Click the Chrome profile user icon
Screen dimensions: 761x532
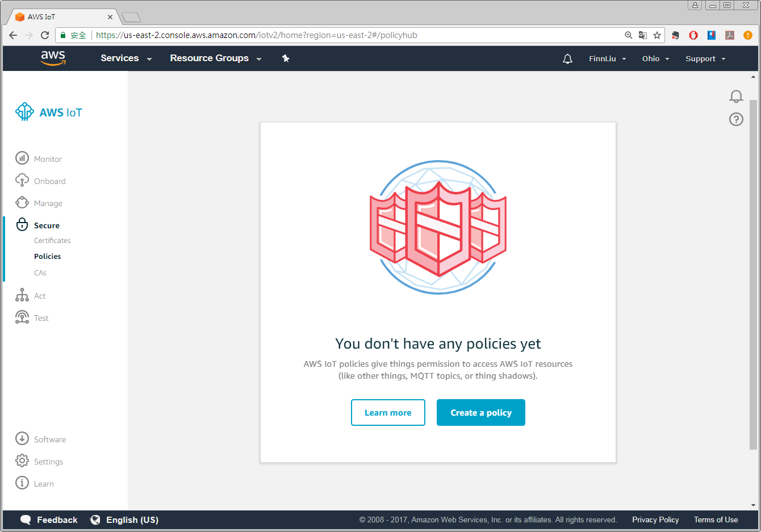pyautogui.click(x=695, y=5)
